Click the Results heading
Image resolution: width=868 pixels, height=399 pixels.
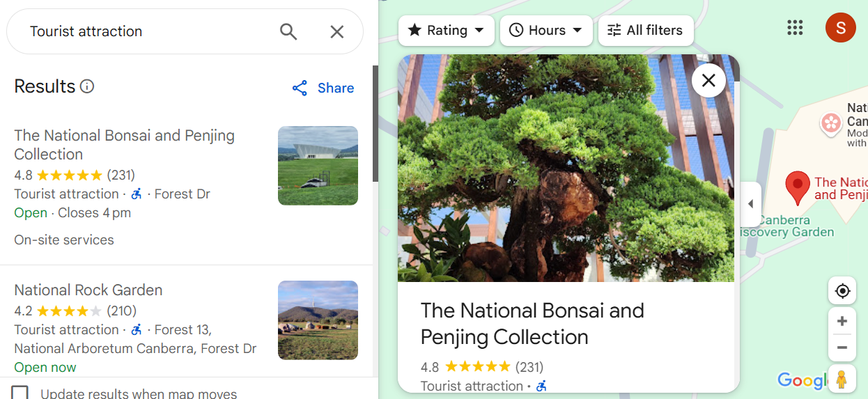click(x=45, y=86)
